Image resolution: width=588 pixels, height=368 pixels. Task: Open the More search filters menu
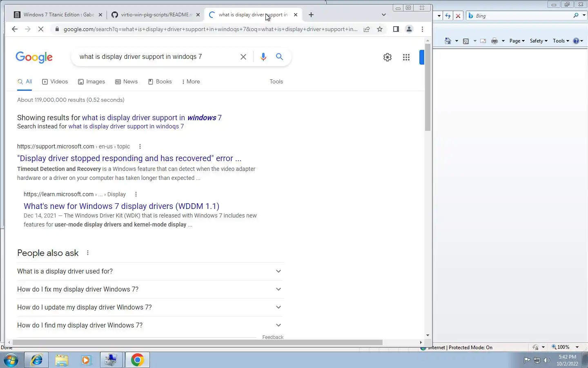click(x=191, y=81)
